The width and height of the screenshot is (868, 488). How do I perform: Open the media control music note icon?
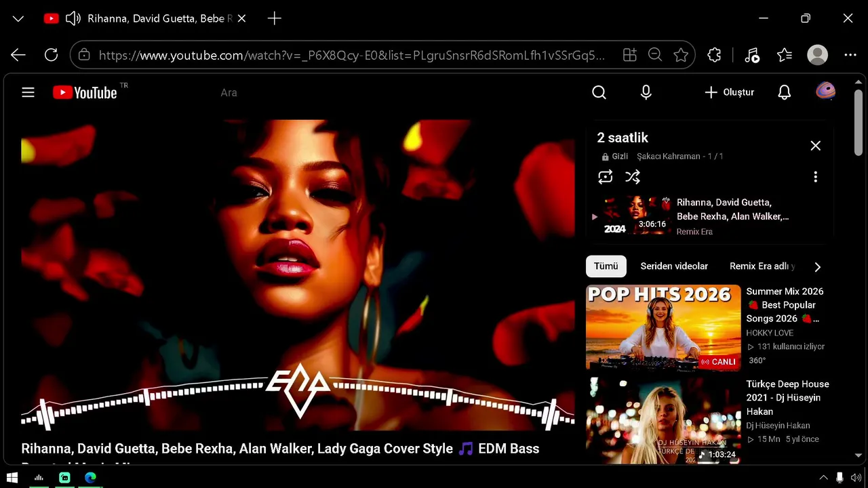coord(751,55)
